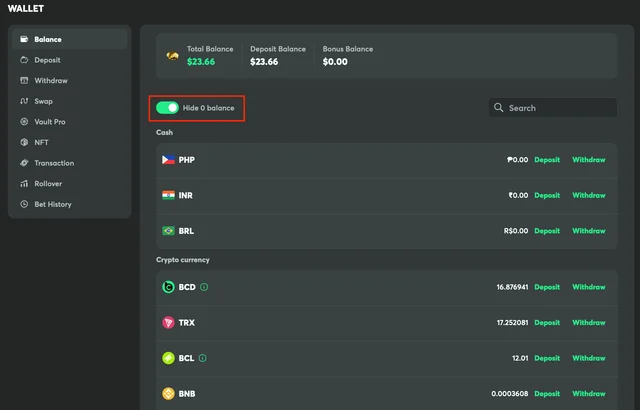This screenshot has width=640, height=410.
Task: Click Withdraw link in the BCL row
Action: click(x=589, y=358)
